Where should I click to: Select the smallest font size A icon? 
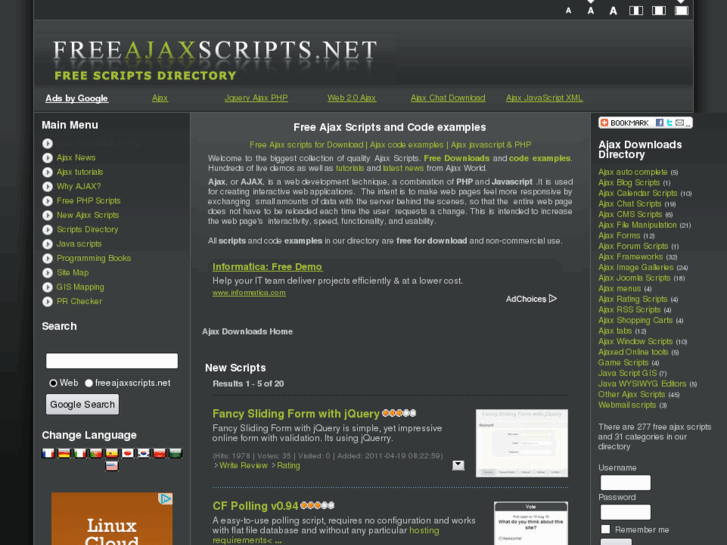pos(568,11)
